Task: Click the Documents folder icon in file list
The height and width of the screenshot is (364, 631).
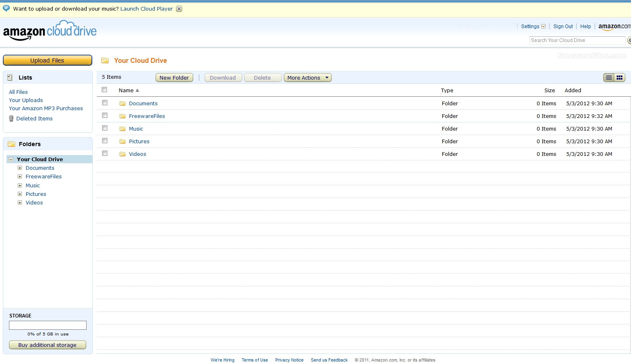Action: 123,104
